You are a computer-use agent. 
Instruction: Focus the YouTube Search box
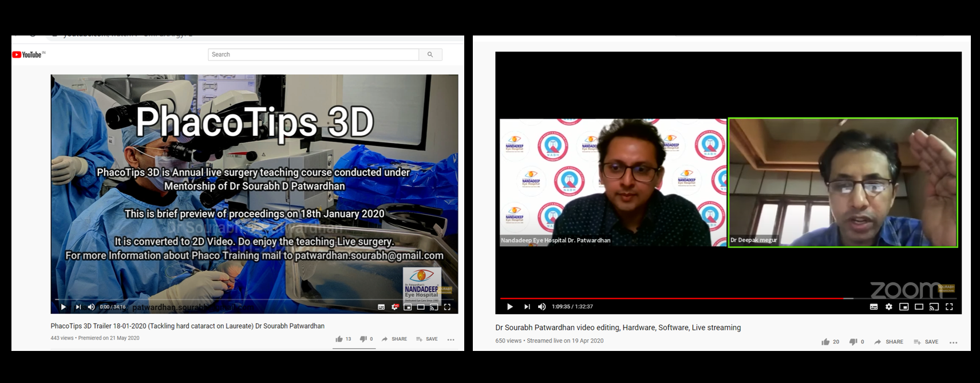coord(313,54)
